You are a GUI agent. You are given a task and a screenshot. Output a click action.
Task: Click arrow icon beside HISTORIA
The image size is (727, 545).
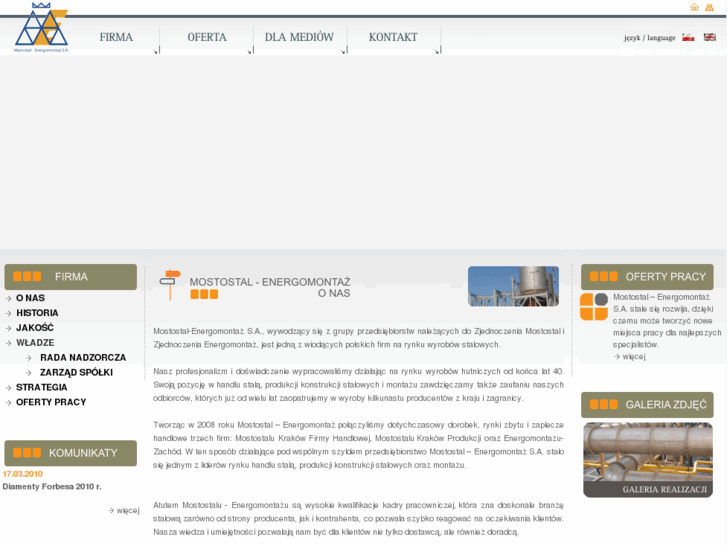(x=8, y=314)
